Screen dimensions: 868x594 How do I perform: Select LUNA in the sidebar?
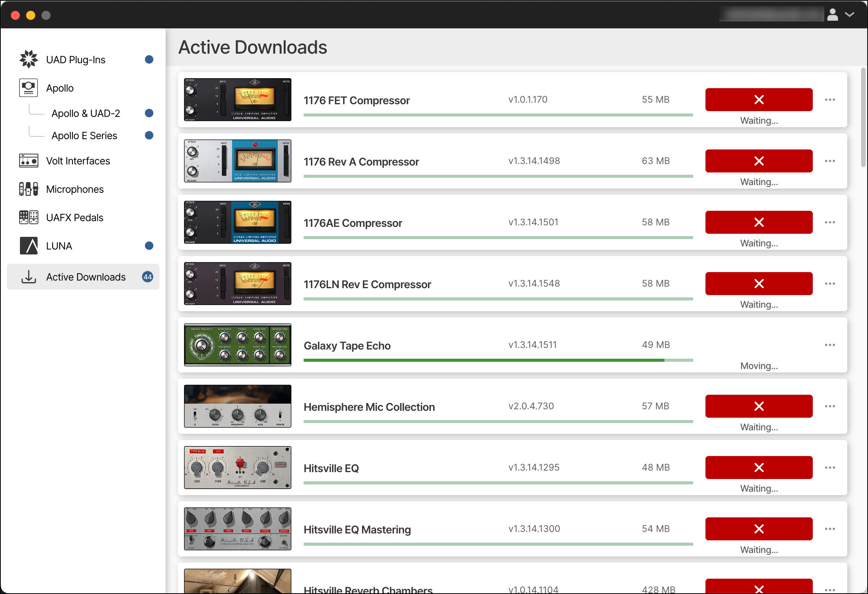tap(83, 246)
